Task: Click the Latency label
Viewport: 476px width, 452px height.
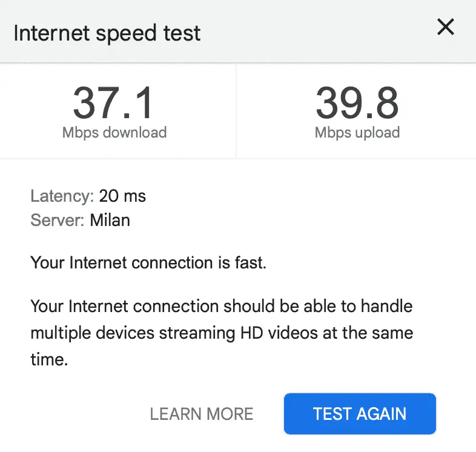Action: [62, 196]
